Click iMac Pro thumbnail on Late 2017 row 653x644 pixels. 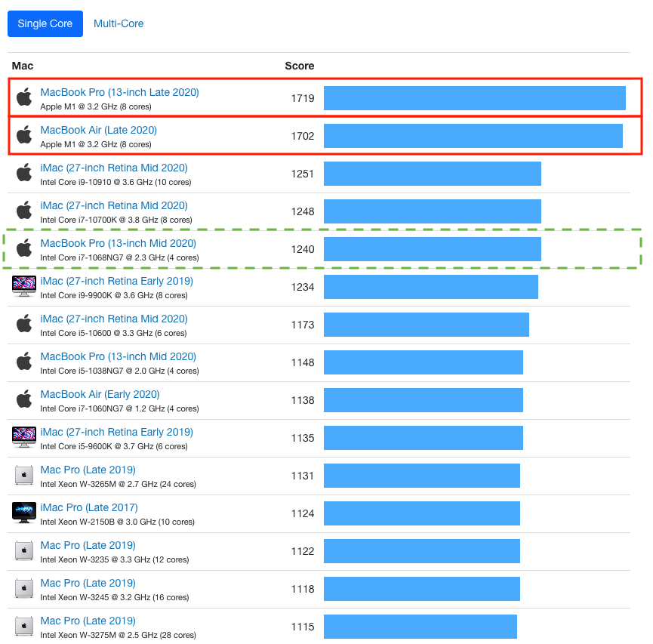click(x=24, y=513)
